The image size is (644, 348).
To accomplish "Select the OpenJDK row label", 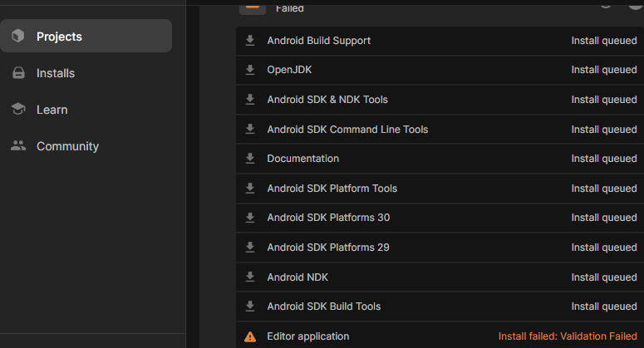I will [x=289, y=70].
